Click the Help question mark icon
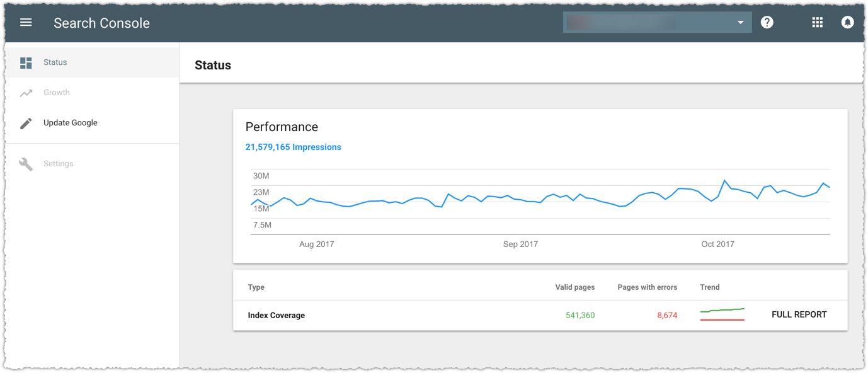Image resolution: width=868 pixels, height=373 pixels. [767, 23]
